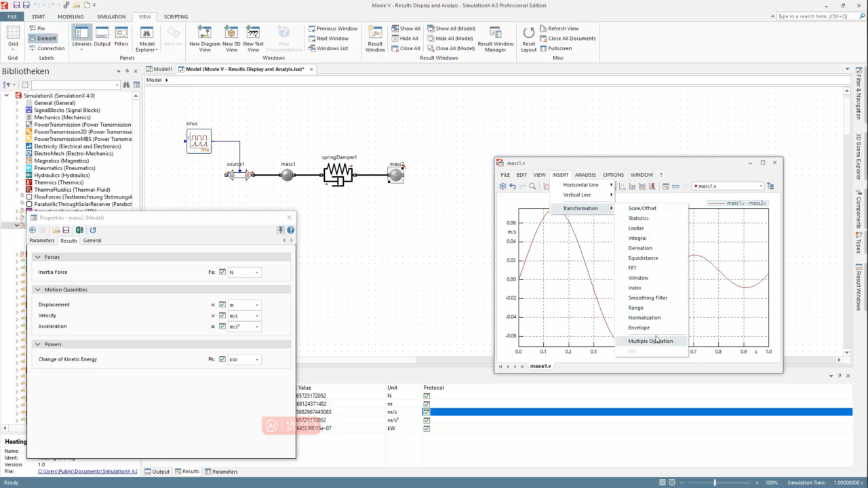
Task: Create a New 3D View
Action: tap(231, 39)
